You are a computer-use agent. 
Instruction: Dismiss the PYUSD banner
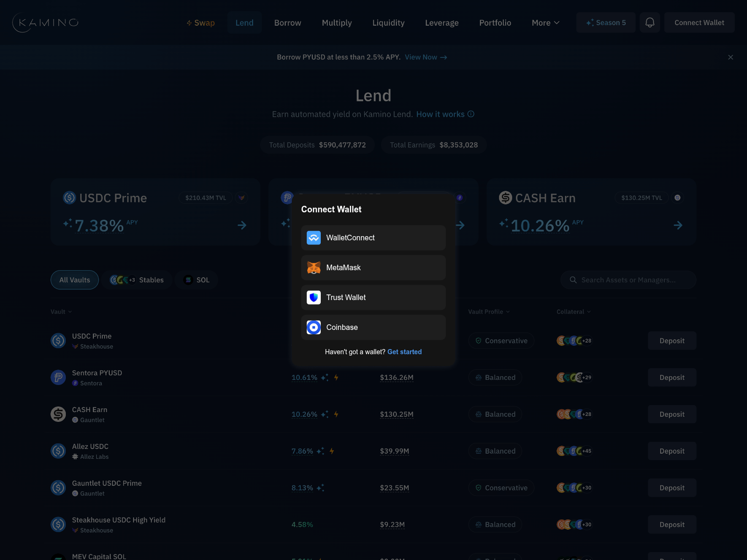click(731, 57)
